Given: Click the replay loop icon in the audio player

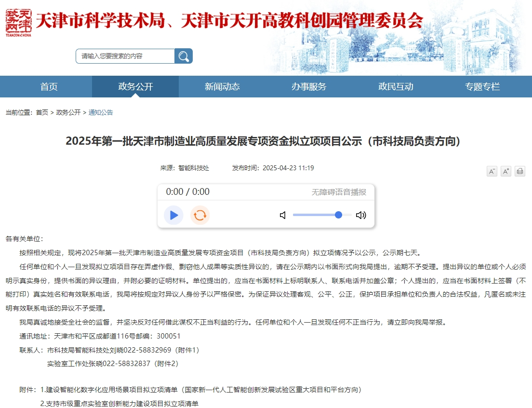Looking at the screenshot, I should pos(199,215).
